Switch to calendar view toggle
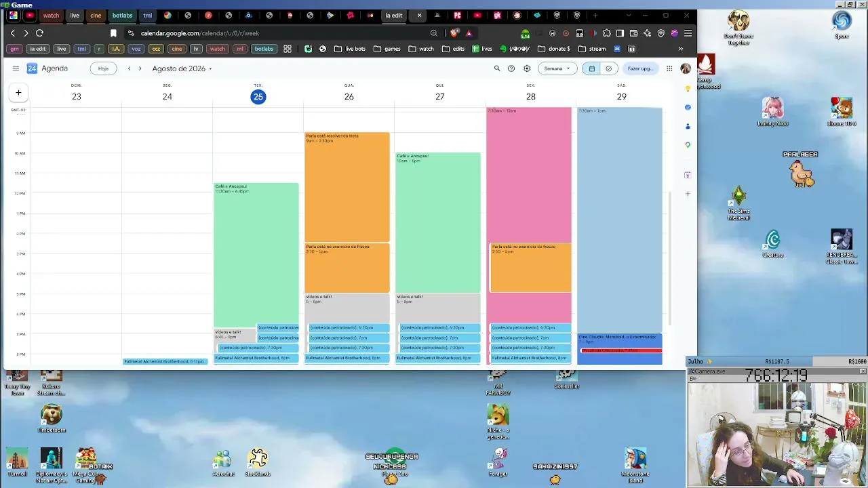Image resolution: width=868 pixels, height=488 pixels. coord(592,68)
